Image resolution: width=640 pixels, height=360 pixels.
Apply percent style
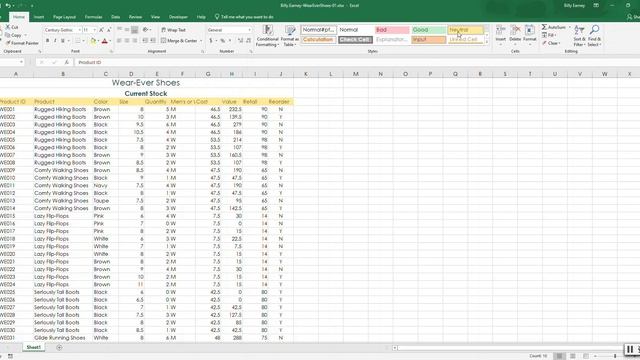tap(222, 41)
